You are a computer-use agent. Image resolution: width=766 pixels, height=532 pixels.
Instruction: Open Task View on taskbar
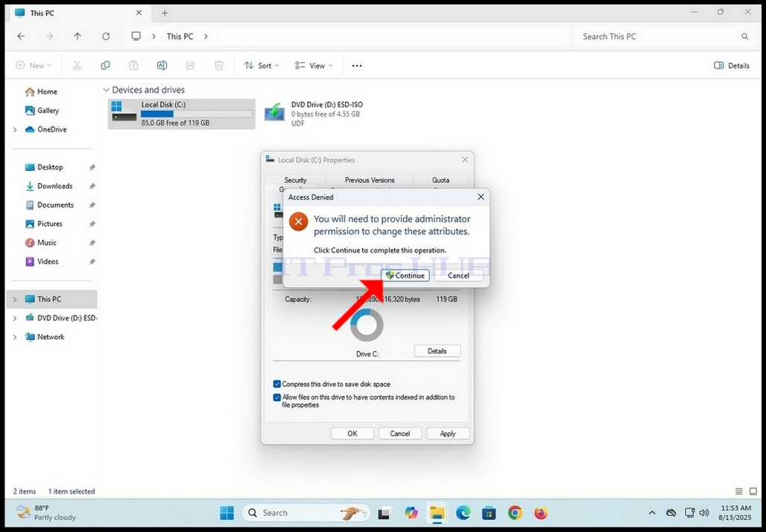pyautogui.click(x=384, y=513)
